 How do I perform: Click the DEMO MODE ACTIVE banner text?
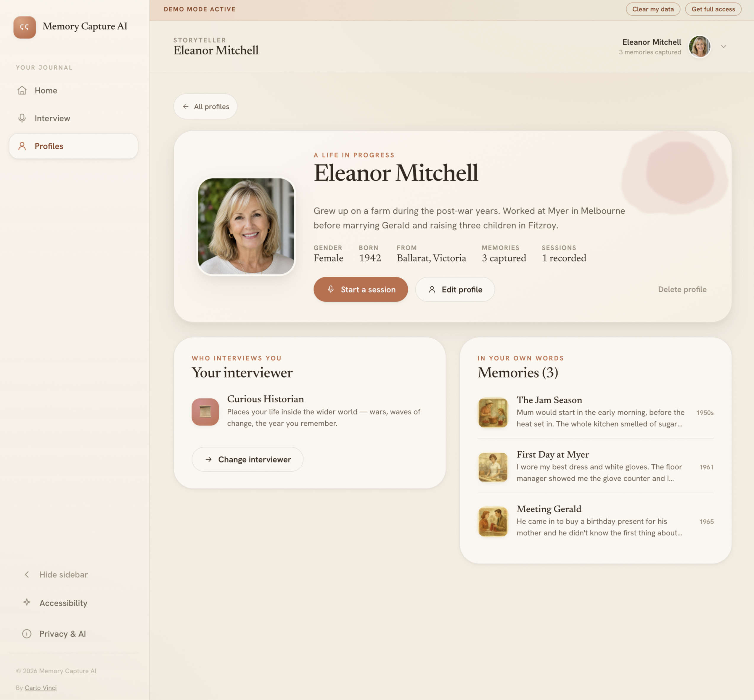coord(200,9)
